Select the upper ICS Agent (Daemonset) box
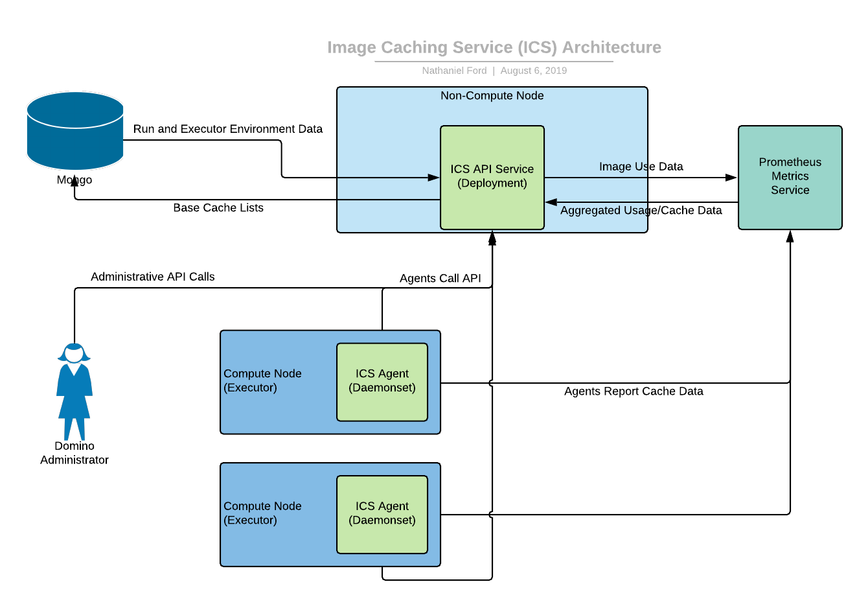This screenshot has height=606, width=868. (x=382, y=382)
